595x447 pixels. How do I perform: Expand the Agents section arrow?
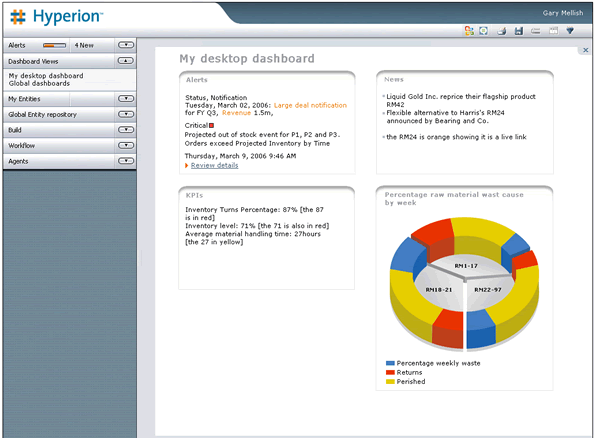[126, 161]
